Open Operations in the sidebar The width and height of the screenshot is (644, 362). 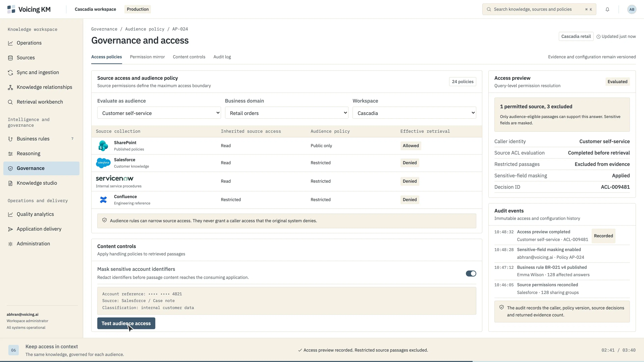(41, 43)
